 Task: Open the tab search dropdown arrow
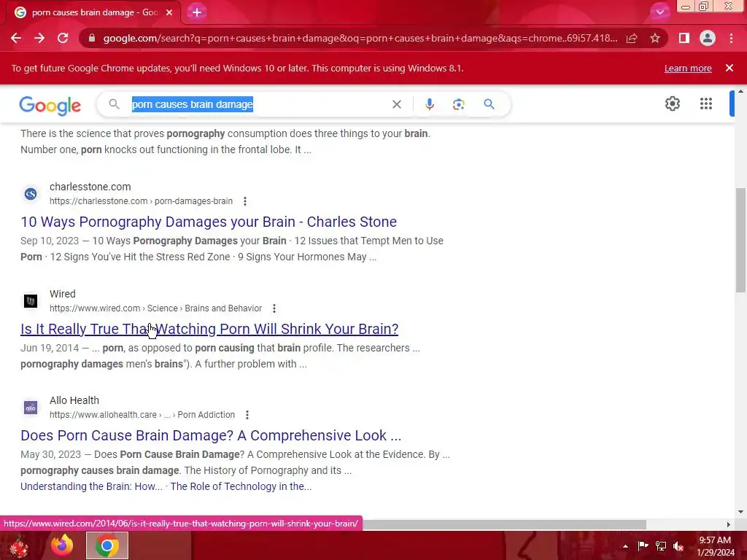[x=659, y=12]
